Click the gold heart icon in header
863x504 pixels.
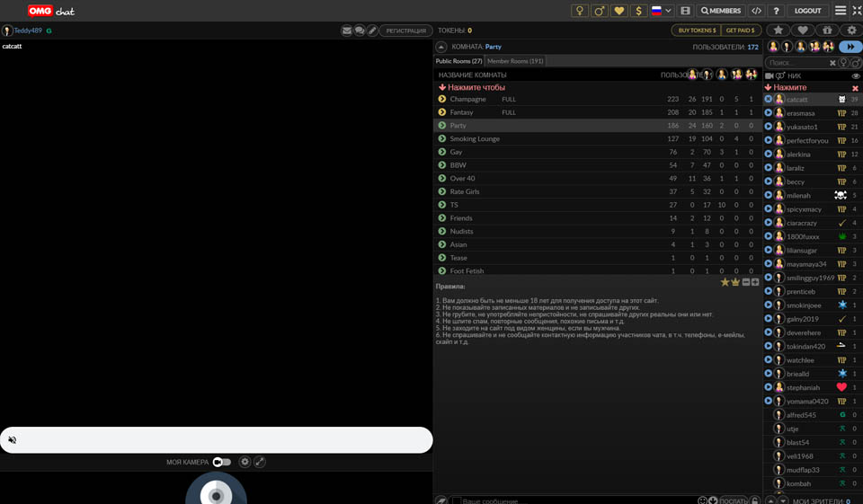618,11
